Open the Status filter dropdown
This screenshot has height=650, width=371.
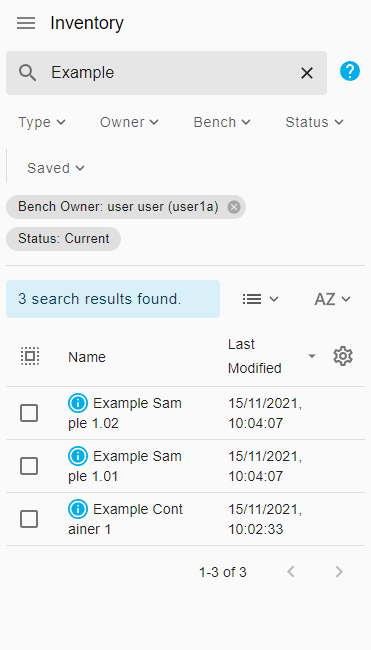click(315, 122)
